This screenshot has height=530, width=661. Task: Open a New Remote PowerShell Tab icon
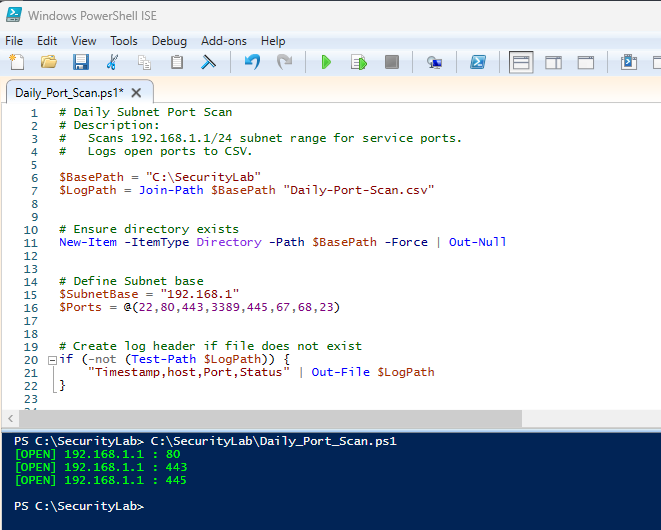(434, 62)
